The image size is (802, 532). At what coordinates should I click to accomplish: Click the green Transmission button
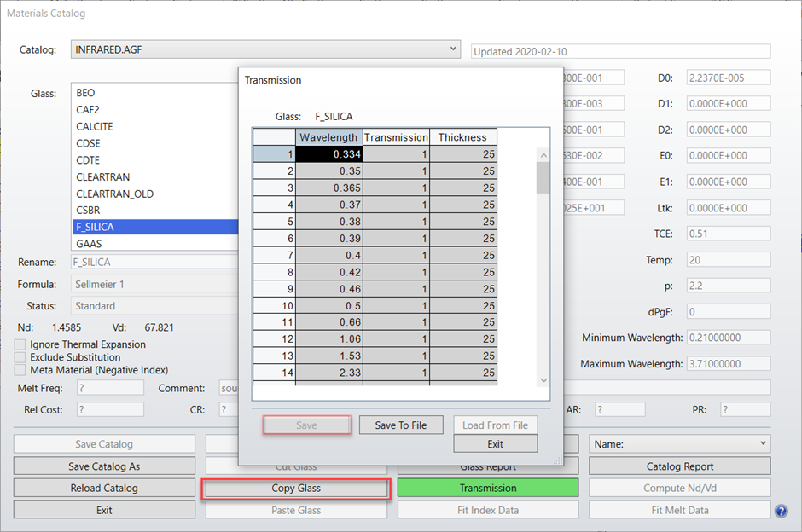click(487, 488)
